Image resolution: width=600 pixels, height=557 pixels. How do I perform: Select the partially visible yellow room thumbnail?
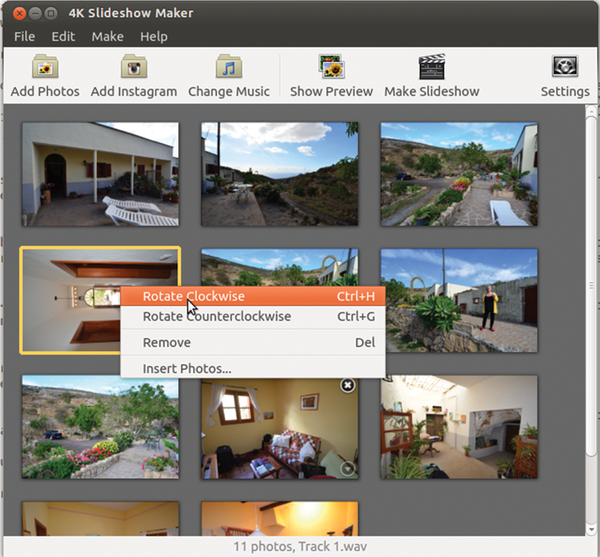[100, 518]
